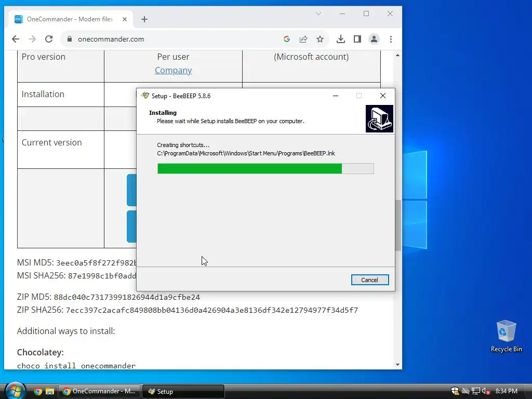Screen dimensions: 532x399
Task: Minimize the Chrome window
Action: 342,14
